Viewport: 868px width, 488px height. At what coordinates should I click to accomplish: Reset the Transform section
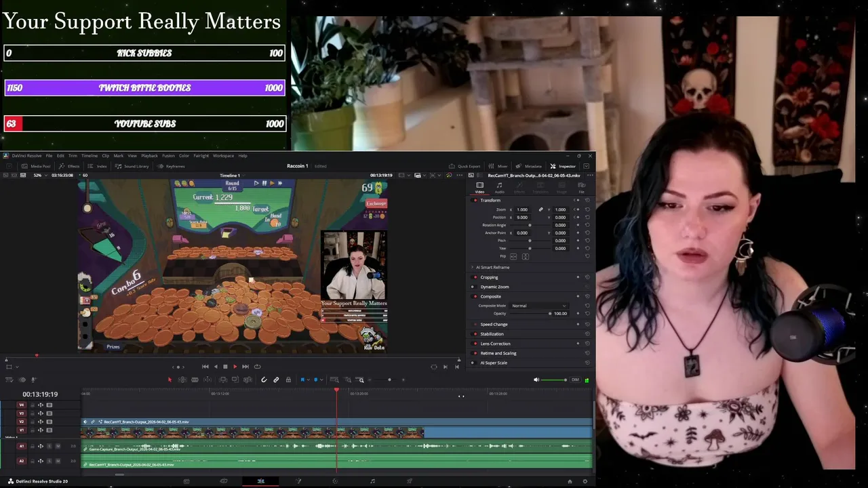coord(587,201)
